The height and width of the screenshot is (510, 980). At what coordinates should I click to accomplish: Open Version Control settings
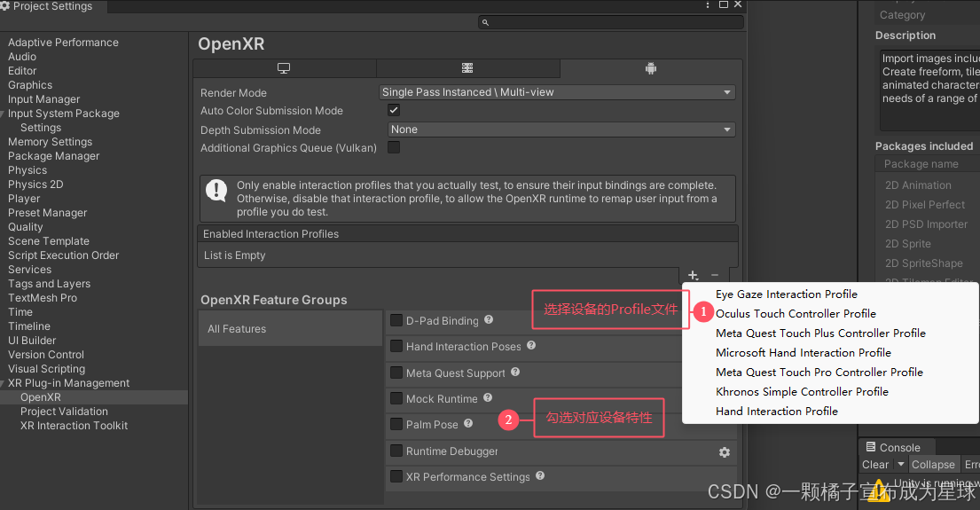(x=45, y=355)
